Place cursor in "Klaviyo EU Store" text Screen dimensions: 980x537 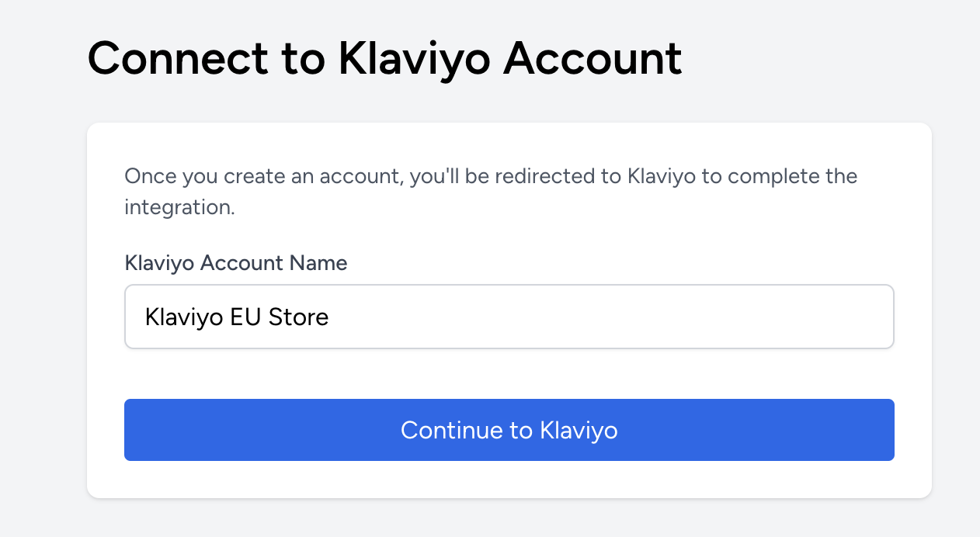(236, 317)
